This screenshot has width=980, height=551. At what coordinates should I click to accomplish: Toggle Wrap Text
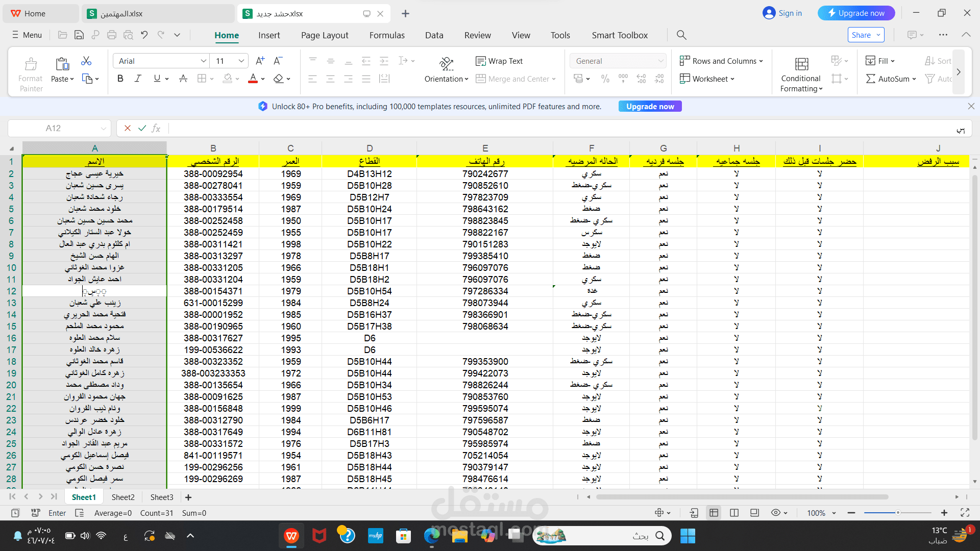[x=499, y=61]
